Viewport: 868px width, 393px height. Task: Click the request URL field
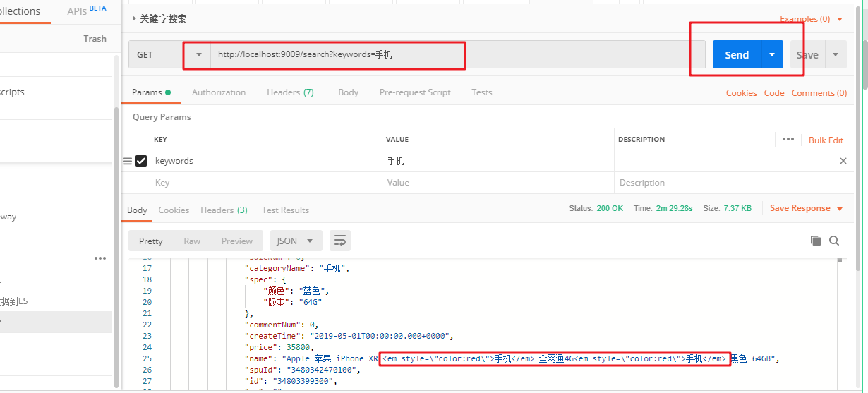click(457, 55)
